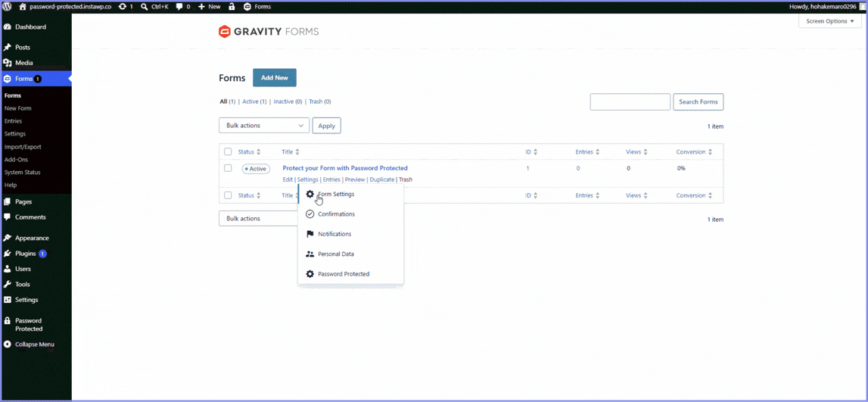Click the search forms text field
868x402 pixels.
630,102
